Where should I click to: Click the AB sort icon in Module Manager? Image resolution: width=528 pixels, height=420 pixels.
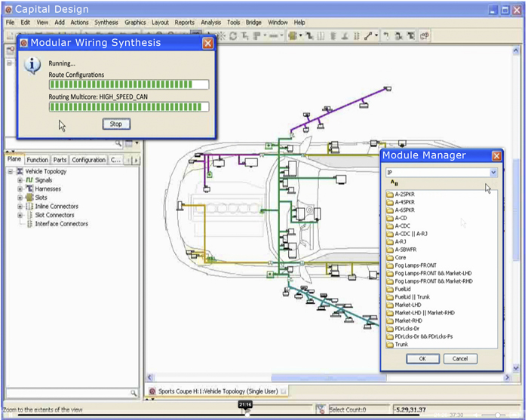[394, 182]
